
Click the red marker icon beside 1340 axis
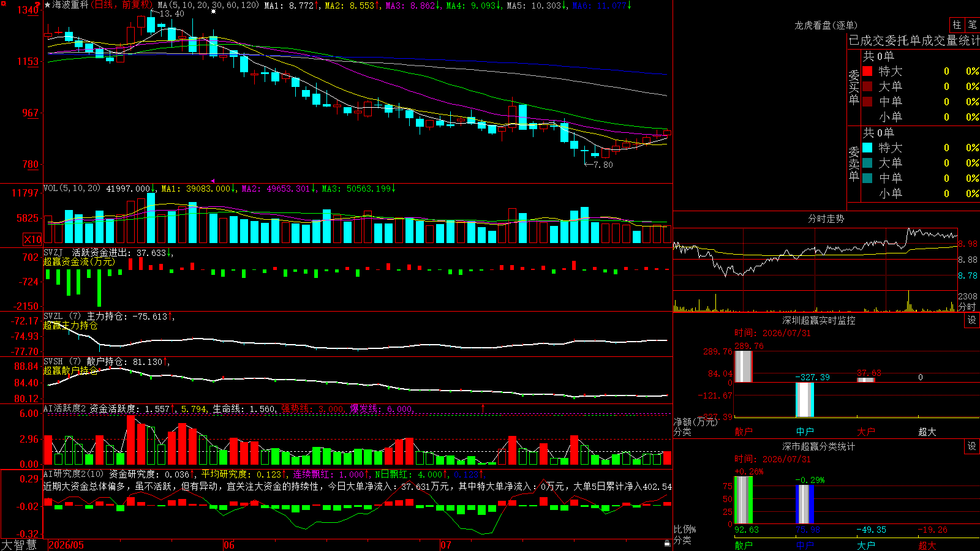point(37,5)
